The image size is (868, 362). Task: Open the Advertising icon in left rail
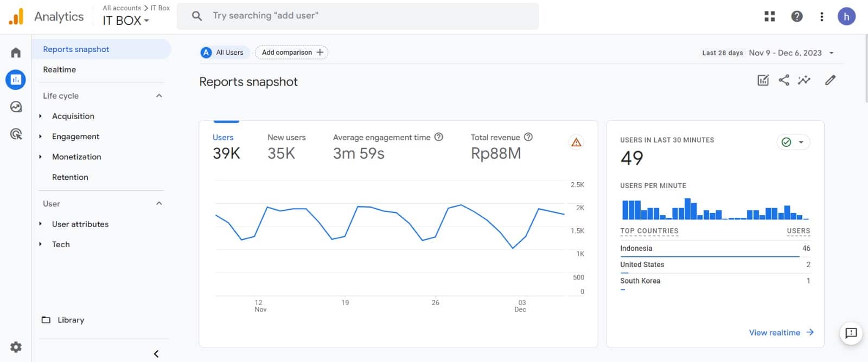(x=16, y=134)
